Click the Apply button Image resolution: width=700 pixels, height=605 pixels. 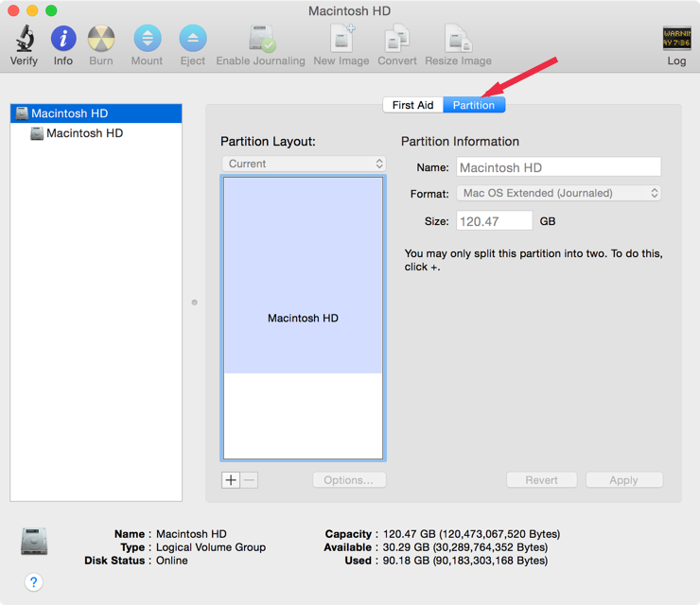[624, 480]
